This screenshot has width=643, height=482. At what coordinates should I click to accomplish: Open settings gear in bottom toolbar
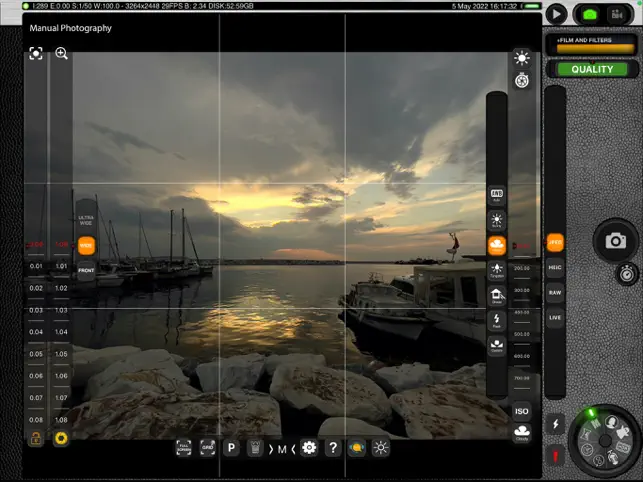(x=309, y=448)
